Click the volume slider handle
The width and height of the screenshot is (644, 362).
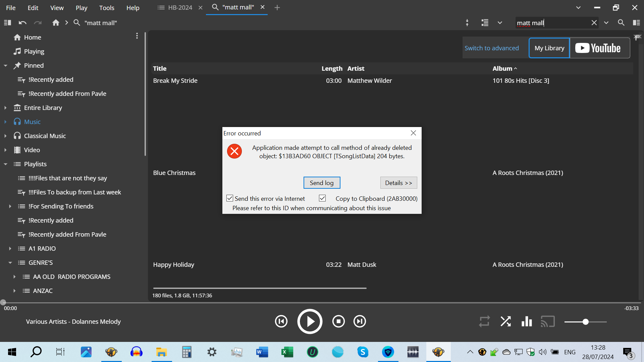click(x=586, y=322)
